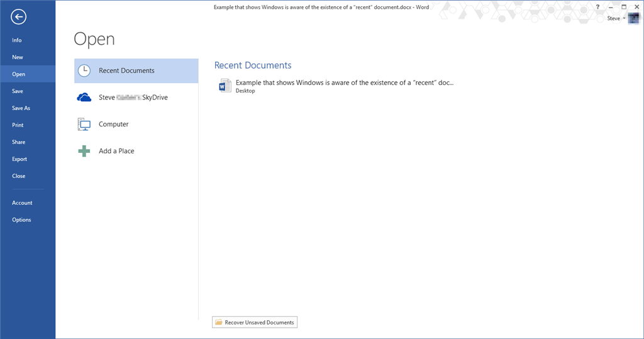The height and width of the screenshot is (339, 644).
Task: Open Word Options
Action: pos(28,220)
